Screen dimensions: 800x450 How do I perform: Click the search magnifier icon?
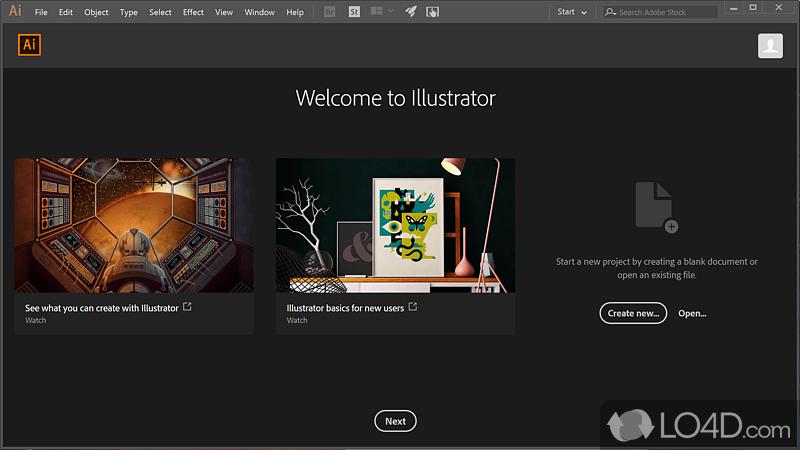610,12
